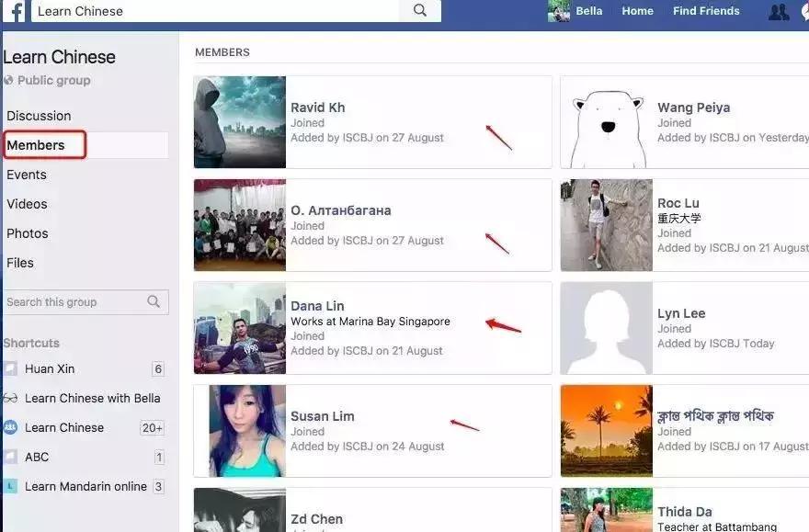The height and width of the screenshot is (532, 809).
Task: Click Zd Chen's name
Action: pyautogui.click(x=316, y=519)
